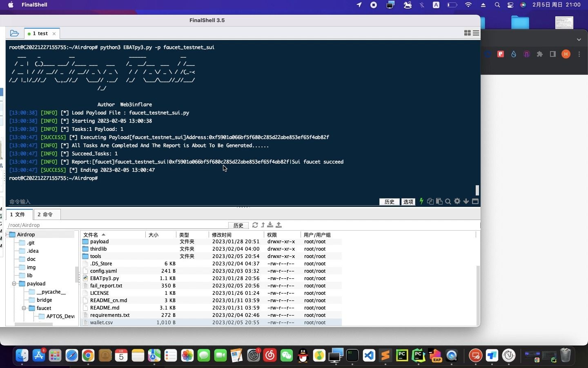Sort by 类型 column header
Image resolution: width=588 pixels, height=368 pixels.
coord(193,235)
